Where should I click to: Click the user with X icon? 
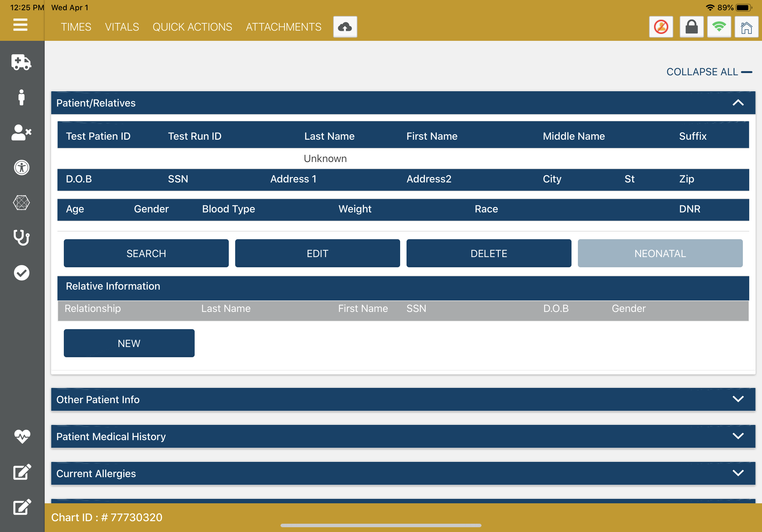tap(21, 133)
